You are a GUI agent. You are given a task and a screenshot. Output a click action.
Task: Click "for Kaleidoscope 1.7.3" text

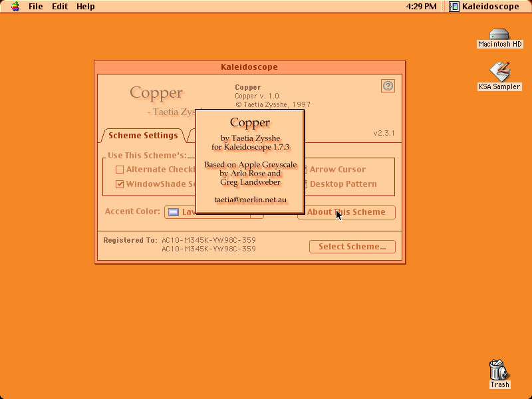point(250,147)
